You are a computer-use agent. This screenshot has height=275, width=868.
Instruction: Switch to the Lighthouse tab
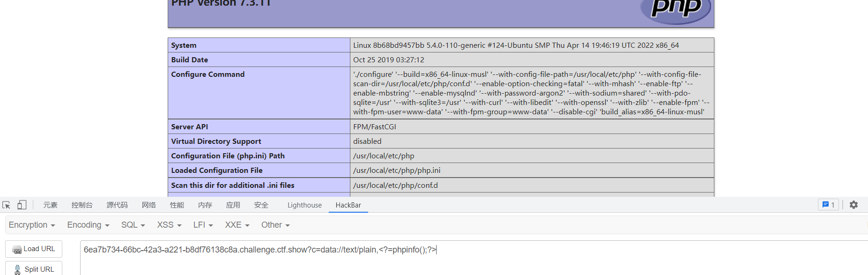304,205
